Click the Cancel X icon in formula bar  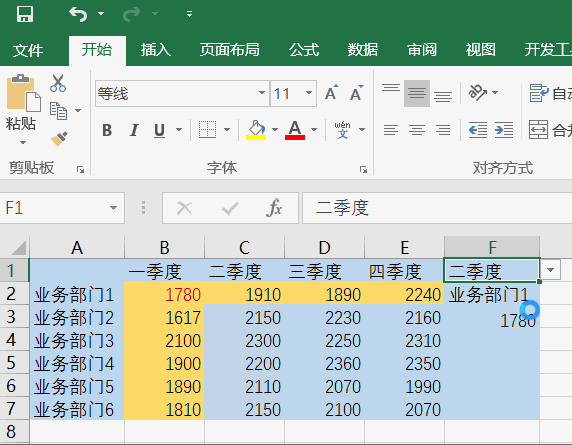coord(184,208)
